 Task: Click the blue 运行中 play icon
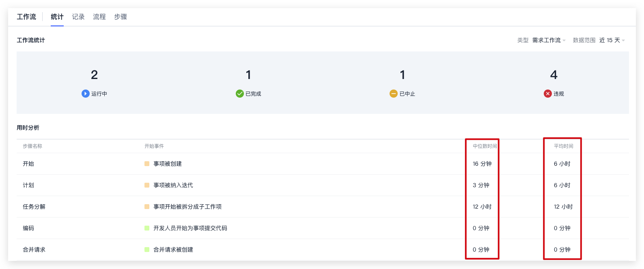pos(86,94)
